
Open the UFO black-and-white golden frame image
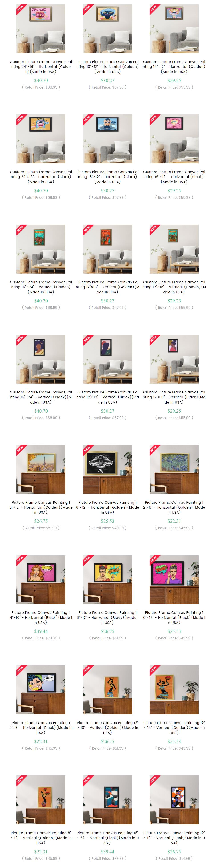click(107, 469)
